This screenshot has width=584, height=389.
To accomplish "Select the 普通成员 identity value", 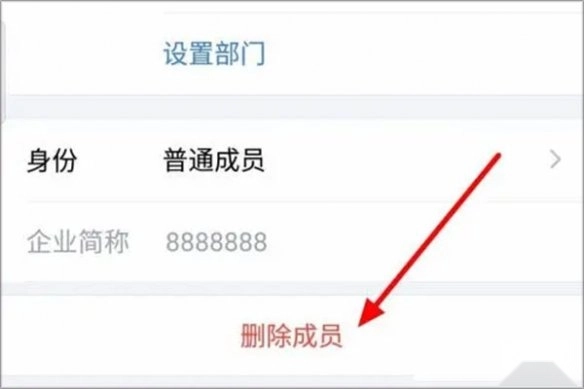I will coord(214,161).
